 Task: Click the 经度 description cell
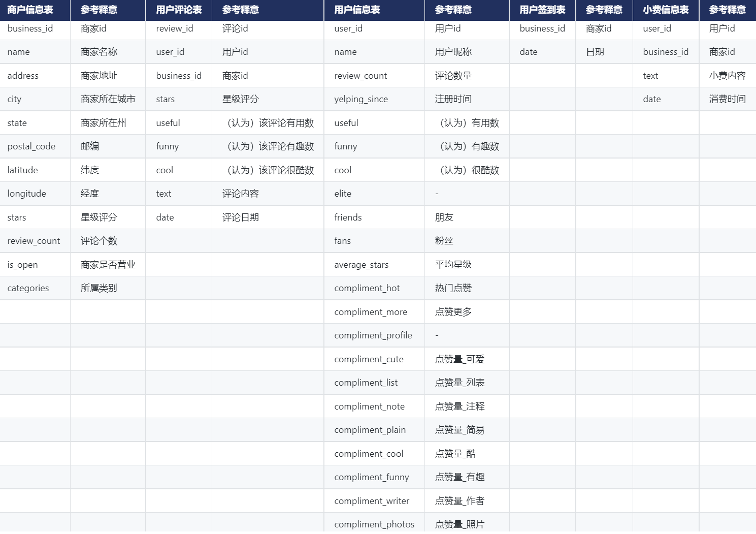point(108,194)
